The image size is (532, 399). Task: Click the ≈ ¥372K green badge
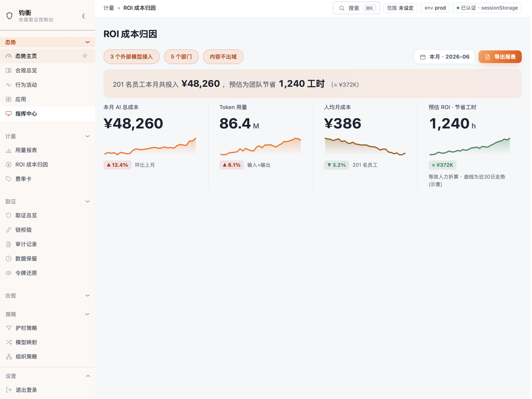pyautogui.click(x=443, y=165)
